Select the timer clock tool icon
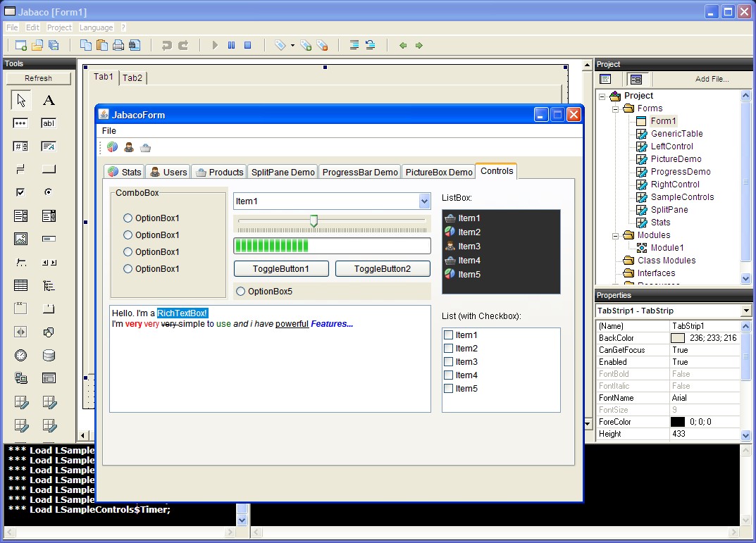Image resolution: width=756 pixels, height=543 pixels. 20,355
